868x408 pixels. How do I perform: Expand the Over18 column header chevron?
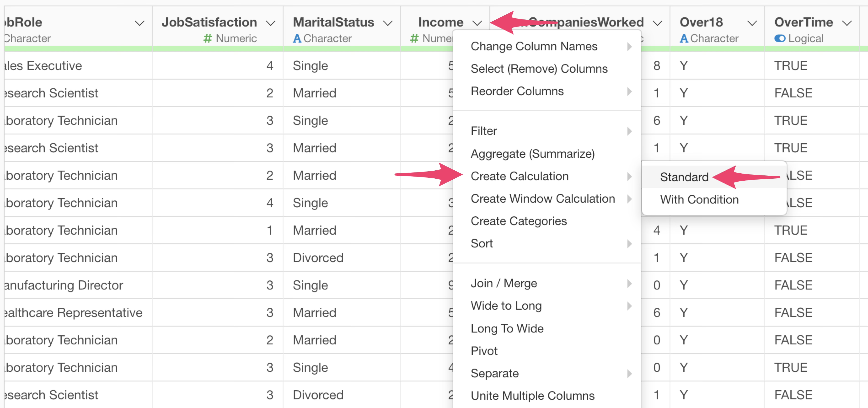(x=752, y=23)
